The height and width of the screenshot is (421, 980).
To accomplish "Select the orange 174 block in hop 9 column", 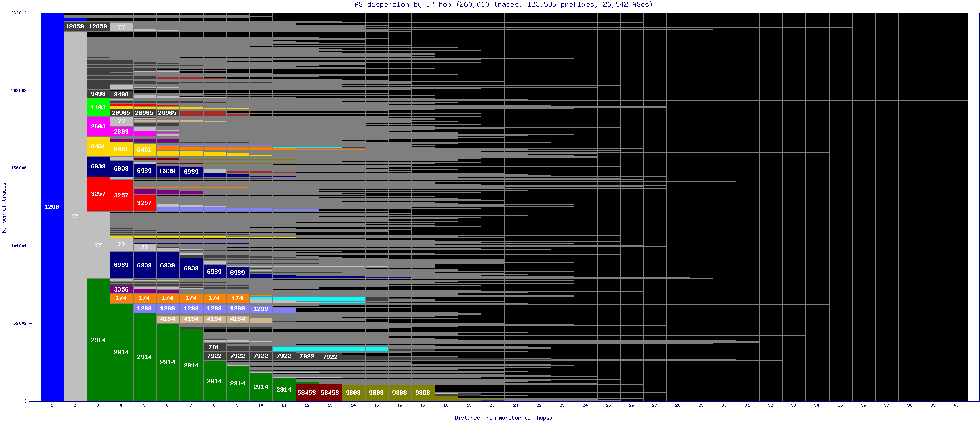I will coord(237,298).
